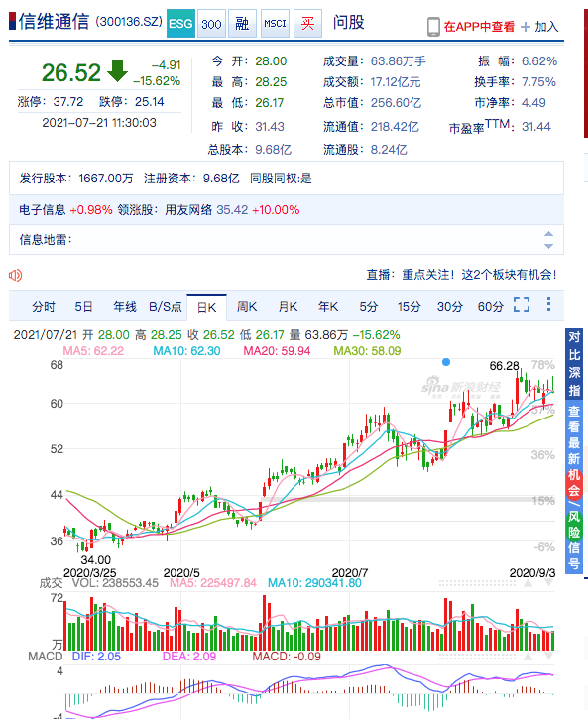The image size is (588, 719).
Task: Open the three-dot chart options menu
Action: tap(548, 304)
